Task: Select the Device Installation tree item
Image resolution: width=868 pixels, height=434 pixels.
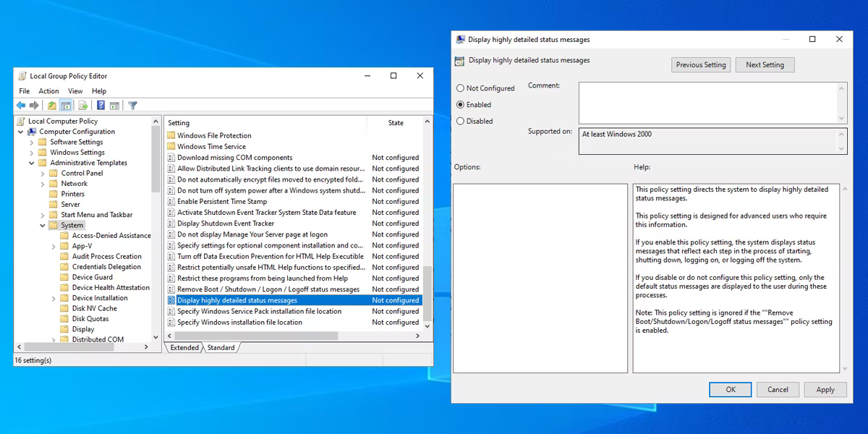Action: (100, 298)
